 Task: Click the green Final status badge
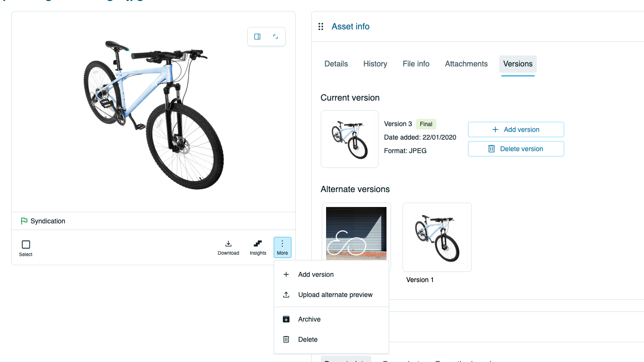(x=426, y=124)
